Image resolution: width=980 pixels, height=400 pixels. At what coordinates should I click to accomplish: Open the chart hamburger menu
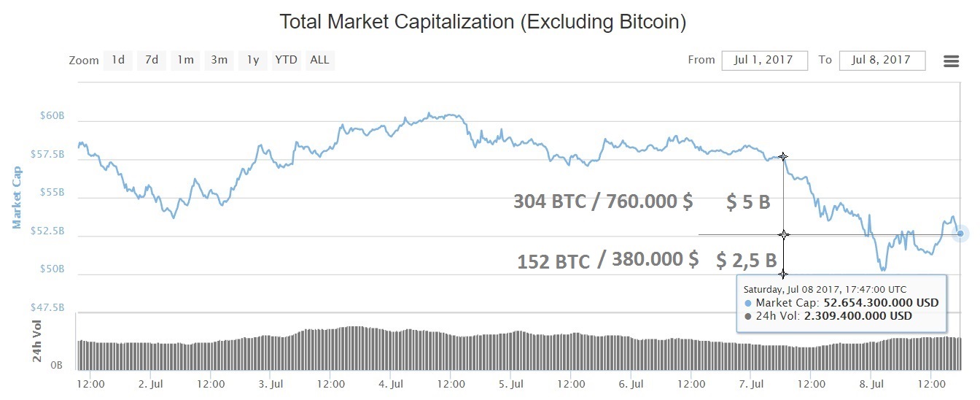(x=951, y=61)
